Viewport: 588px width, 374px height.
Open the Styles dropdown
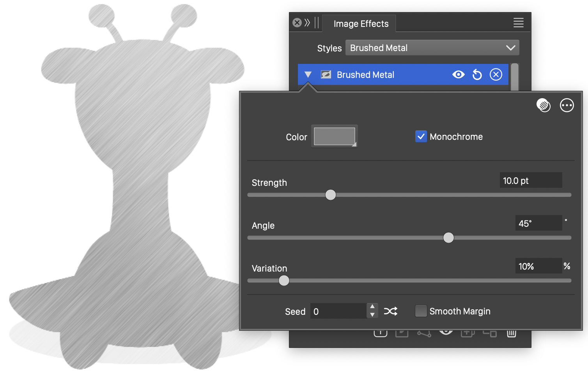pyautogui.click(x=432, y=48)
